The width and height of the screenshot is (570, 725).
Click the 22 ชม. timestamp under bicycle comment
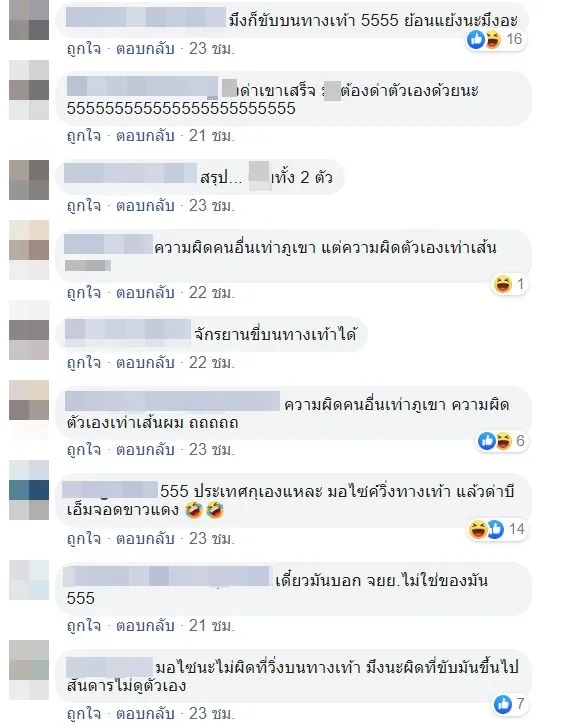tap(212, 363)
